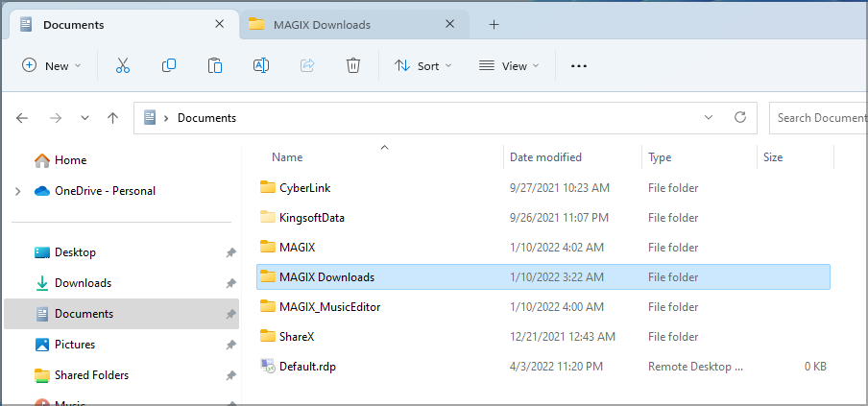868x406 pixels.
Task: Click the pin icon next to Pictures
Action: pyautogui.click(x=230, y=345)
